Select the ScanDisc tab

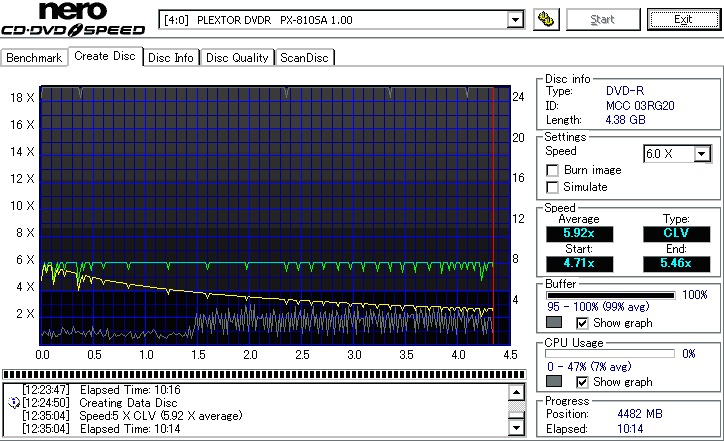pyautogui.click(x=305, y=58)
